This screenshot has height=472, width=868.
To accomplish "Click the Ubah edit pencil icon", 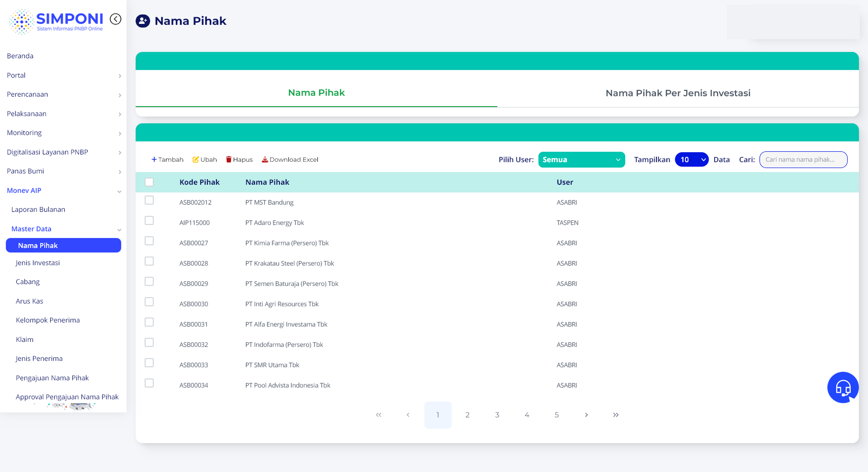I will 196,159.
